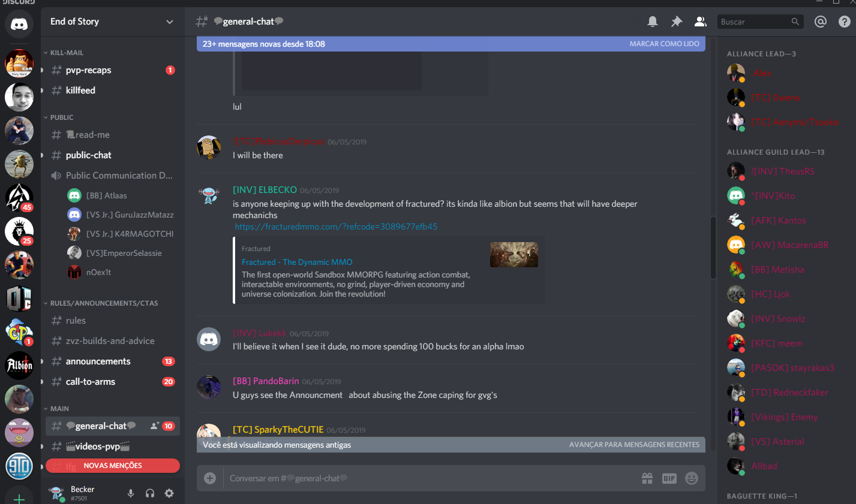Open pvp-recaps channel
Viewport: 856px width, 504px height.
[113, 70]
